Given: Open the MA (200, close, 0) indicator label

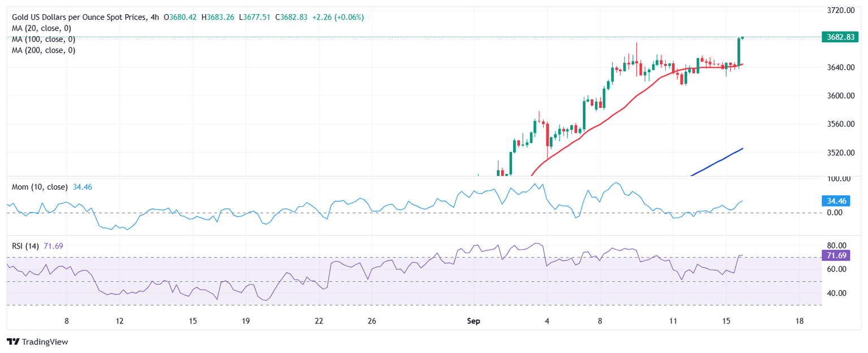Looking at the screenshot, I should click(44, 50).
